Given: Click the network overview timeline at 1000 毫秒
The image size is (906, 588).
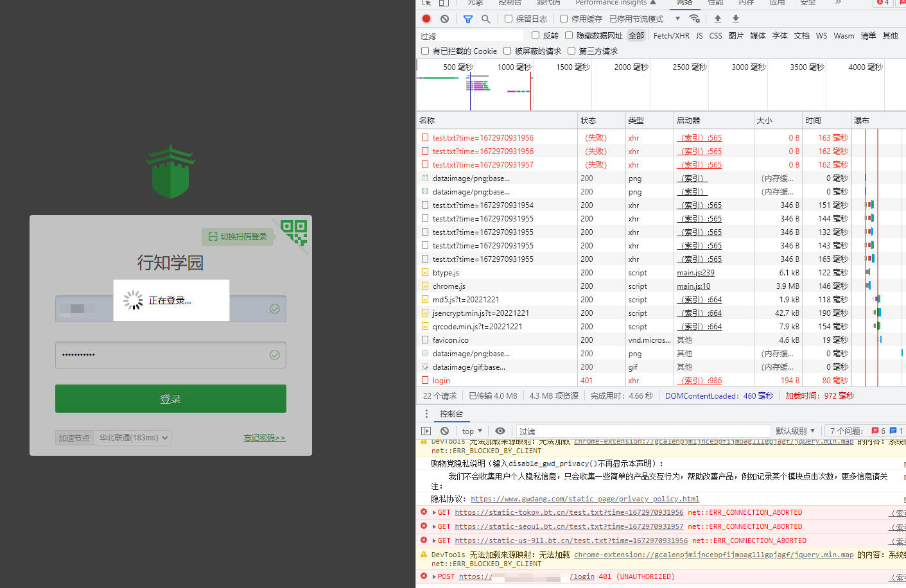Looking at the screenshot, I should pyautogui.click(x=514, y=67).
